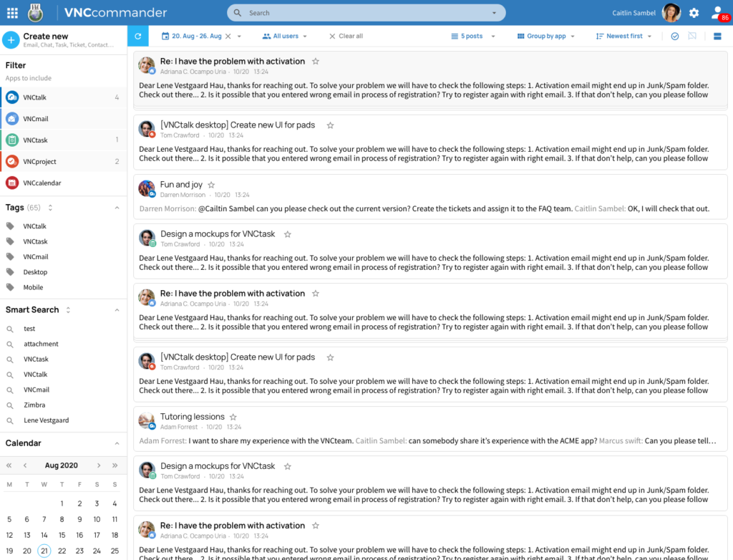This screenshot has height=560, width=733.
Task: Remove the 20. Aug - 26. Aug date filter
Action: pyautogui.click(x=228, y=36)
